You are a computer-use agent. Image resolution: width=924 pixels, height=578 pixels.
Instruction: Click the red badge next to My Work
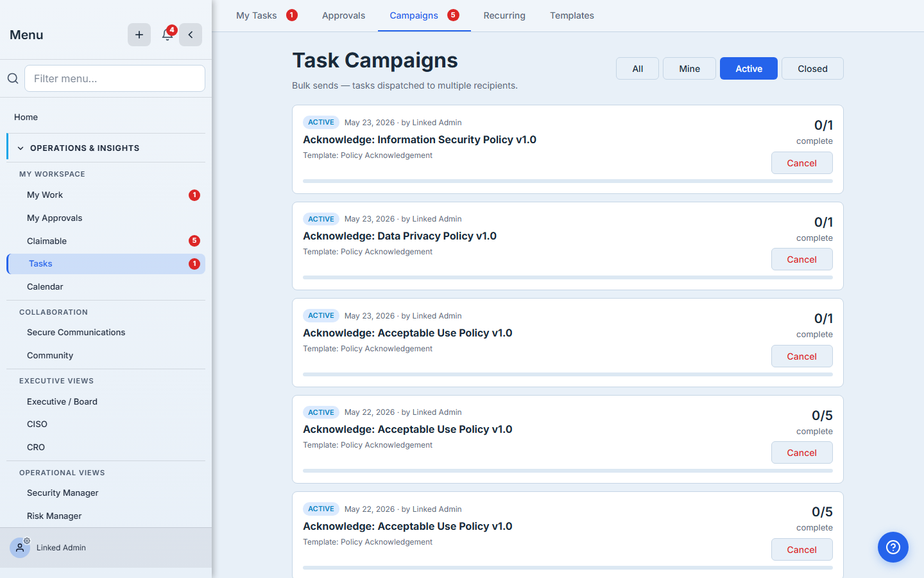click(x=194, y=195)
